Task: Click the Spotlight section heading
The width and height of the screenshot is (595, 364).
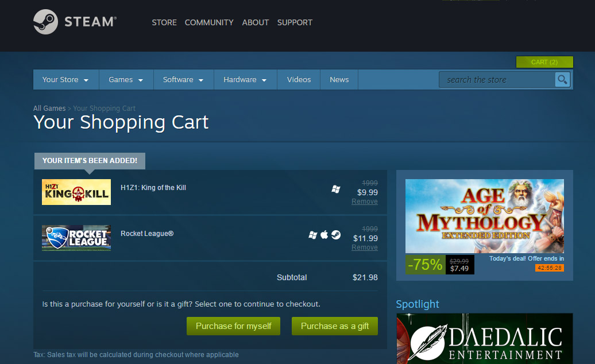Action: (x=418, y=304)
